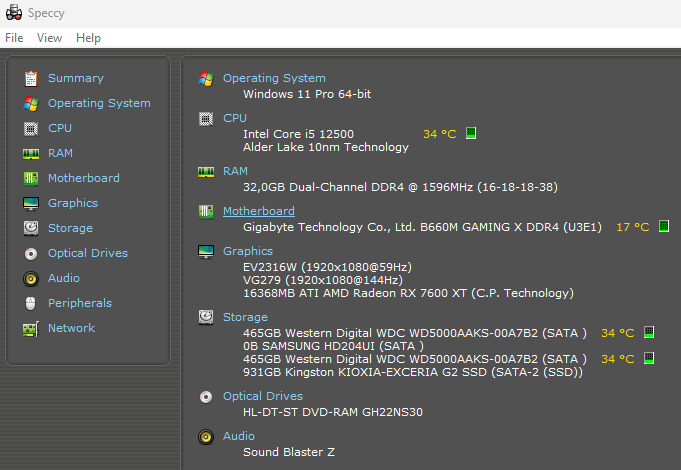The image size is (681, 470).
Task: Open the Audio page from sidebar
Action: (64, 278)
